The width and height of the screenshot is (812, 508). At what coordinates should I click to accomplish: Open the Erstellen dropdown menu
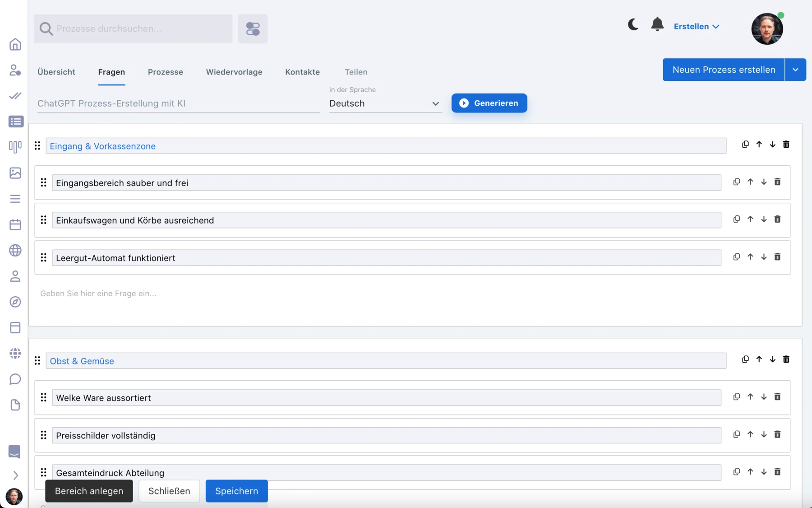697,26
